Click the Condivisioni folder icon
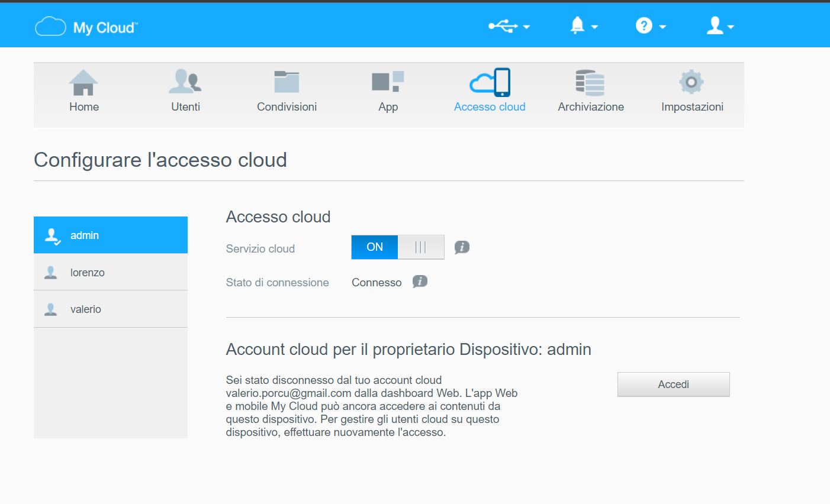 [287, 82]
